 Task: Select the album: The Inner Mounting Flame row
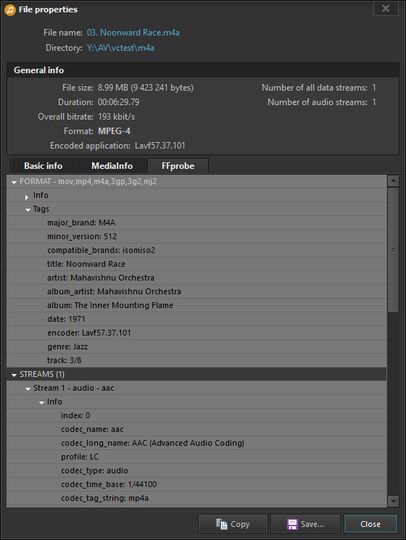[197, 305]
